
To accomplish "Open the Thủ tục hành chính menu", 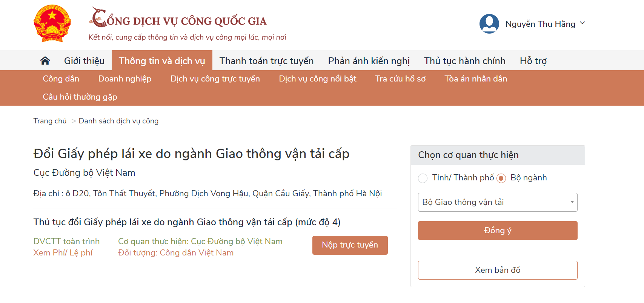I will (464, 61).
